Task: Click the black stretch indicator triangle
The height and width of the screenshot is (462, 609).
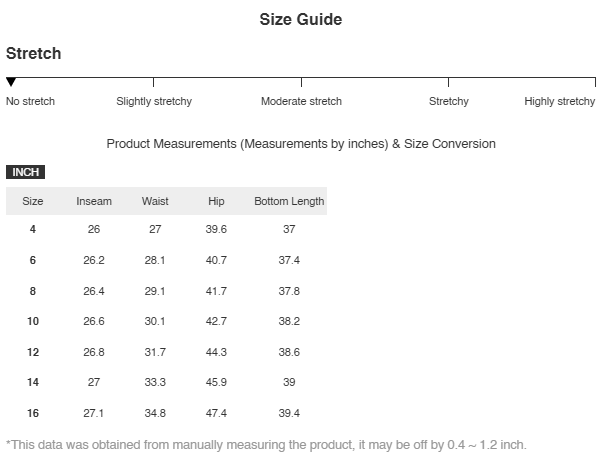Action: (x=11, y=82)
